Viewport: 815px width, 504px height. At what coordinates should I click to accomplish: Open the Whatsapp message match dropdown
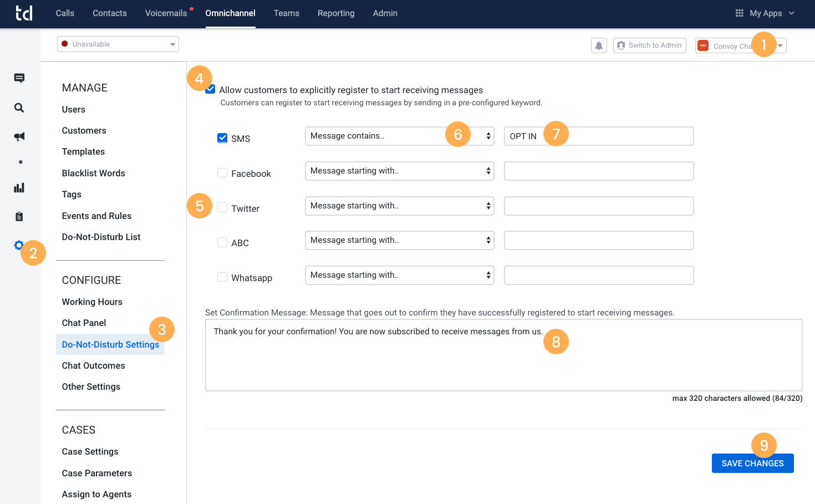pos(400,275)
